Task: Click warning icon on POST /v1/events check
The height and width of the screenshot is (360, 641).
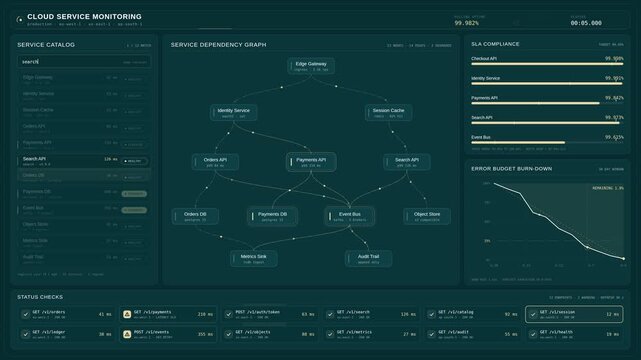Action: (127, 334)
